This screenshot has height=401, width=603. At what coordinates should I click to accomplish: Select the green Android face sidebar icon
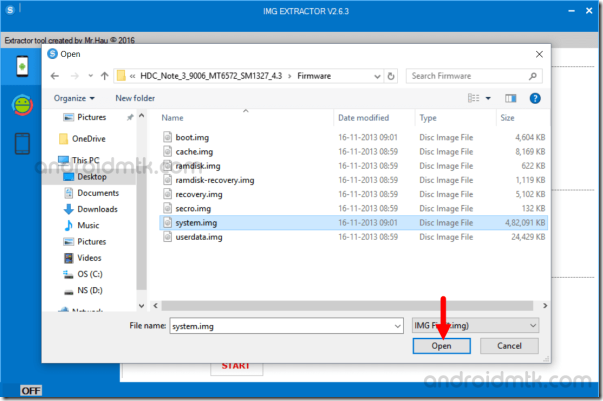22,105
